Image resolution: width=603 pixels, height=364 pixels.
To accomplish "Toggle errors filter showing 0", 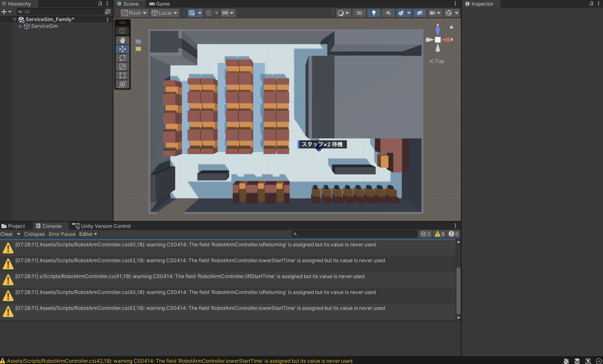I will 454,234.
